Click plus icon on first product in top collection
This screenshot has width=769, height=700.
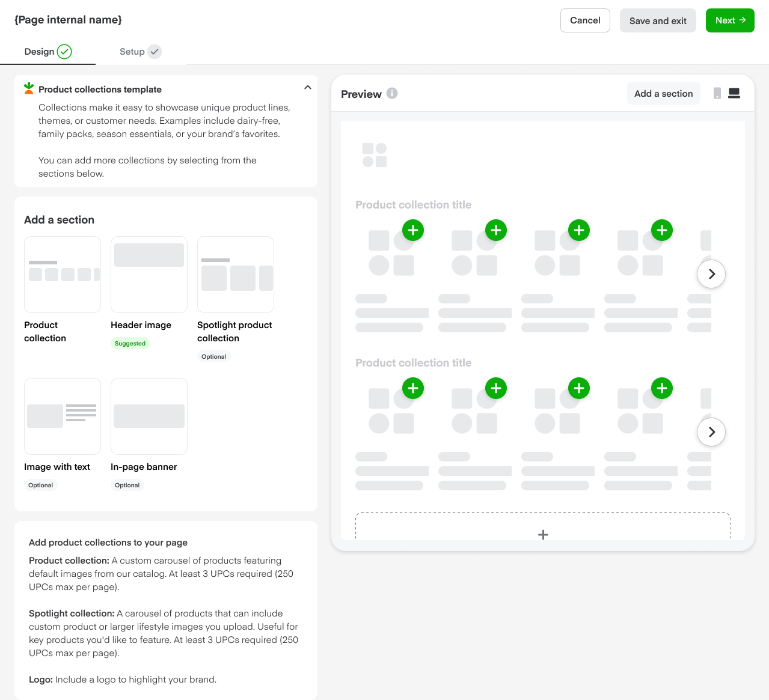point(413,230)
